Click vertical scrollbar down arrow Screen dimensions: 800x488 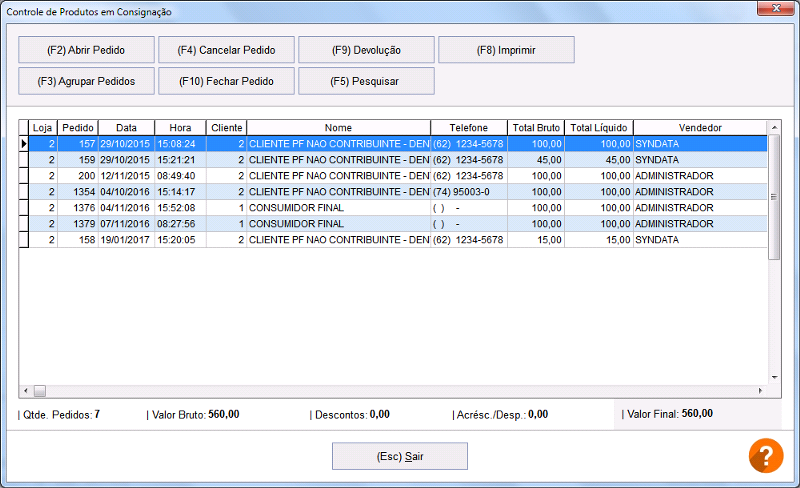tap(774, 378)
